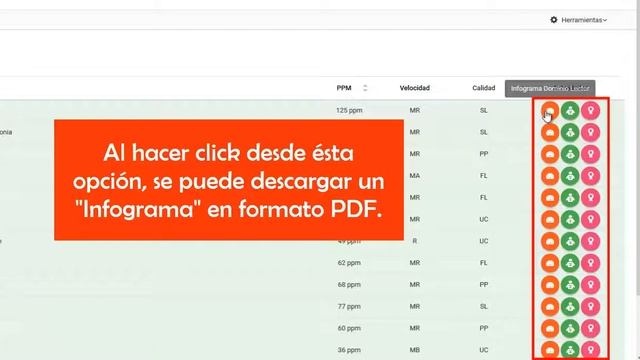Click pink lightbulb icon in 68 ppm row
Screen dimensions: 640x360
click(591, 285)
